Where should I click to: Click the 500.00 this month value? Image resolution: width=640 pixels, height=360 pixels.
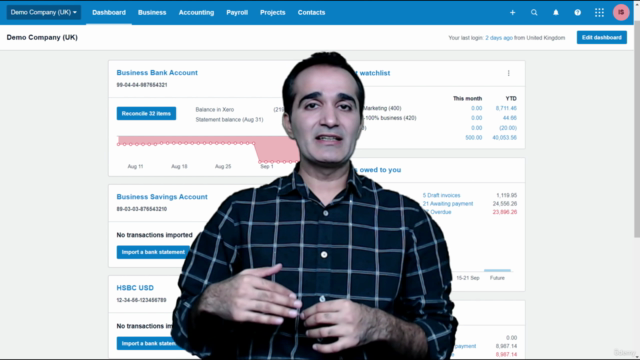[x=473, y=138]
